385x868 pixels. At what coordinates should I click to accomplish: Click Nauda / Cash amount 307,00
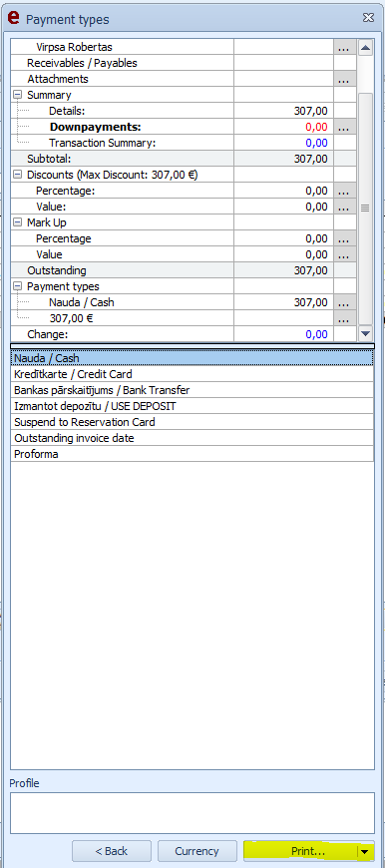point(310,303)
